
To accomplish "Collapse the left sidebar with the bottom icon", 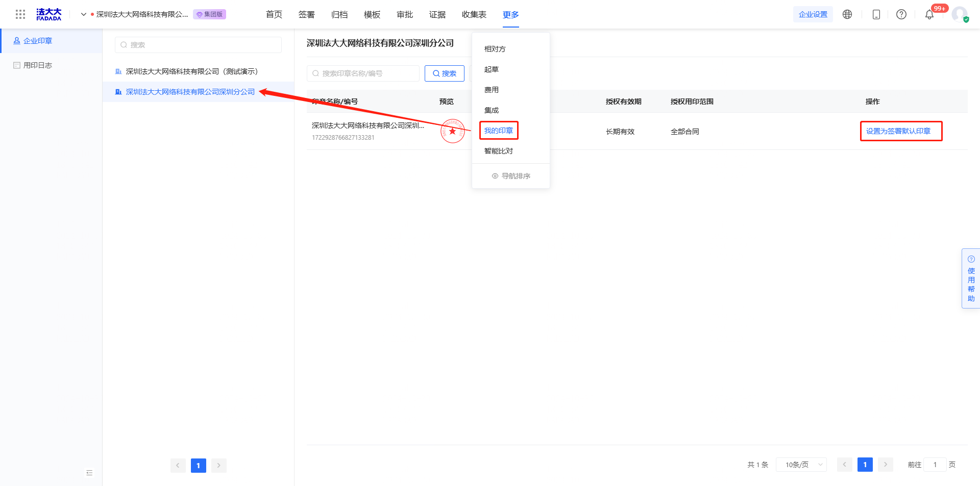I will click(x=89, y=473).
